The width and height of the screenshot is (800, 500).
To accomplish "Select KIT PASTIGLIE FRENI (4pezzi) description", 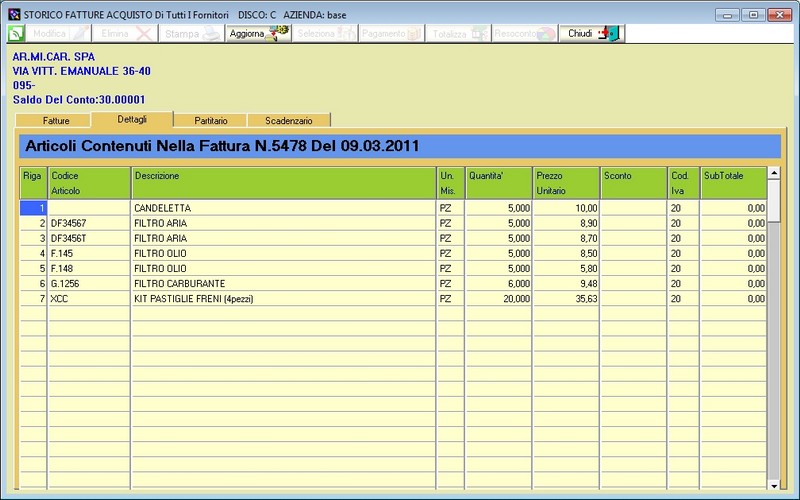I will point(193,299).
